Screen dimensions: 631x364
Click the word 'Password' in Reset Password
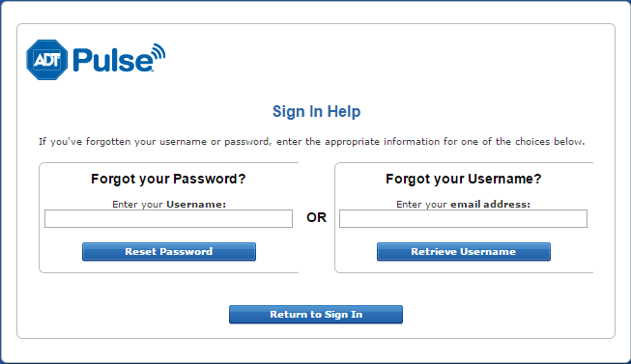pyautogui.click(x=186, y=252)
